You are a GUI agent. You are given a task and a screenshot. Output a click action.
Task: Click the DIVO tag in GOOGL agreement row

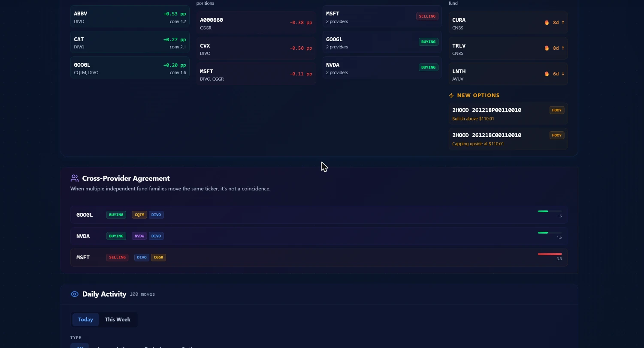click(156, 215)
